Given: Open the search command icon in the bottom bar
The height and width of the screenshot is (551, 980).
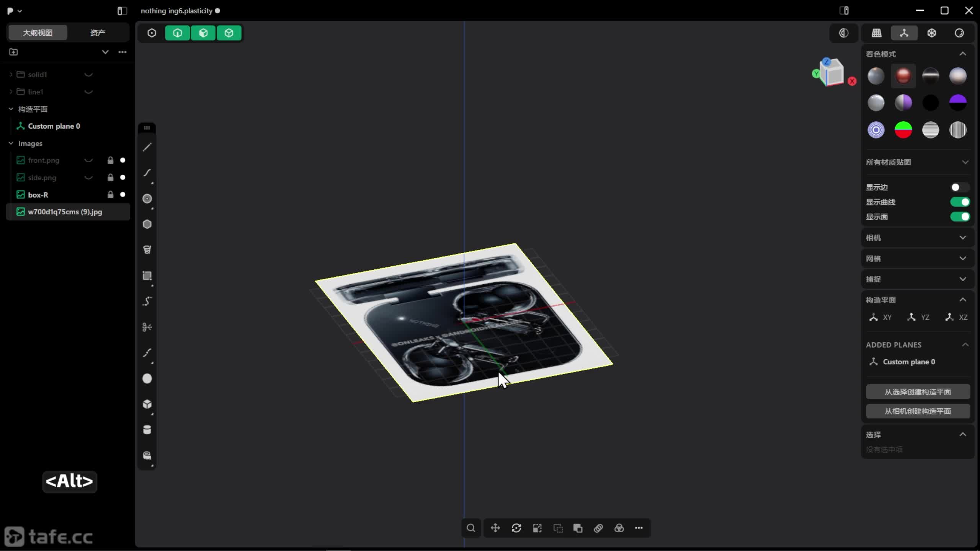Looking at the screenshot, I should coord(471,528).
